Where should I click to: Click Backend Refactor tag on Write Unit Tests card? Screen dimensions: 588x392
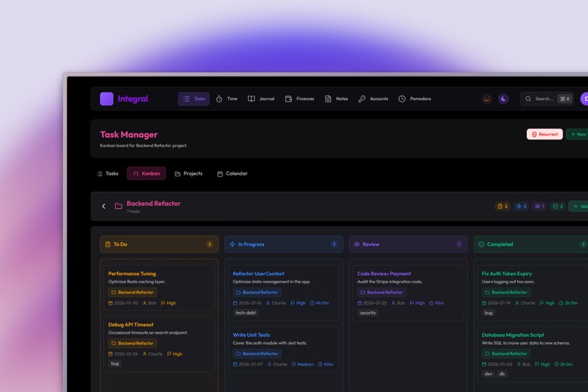258,354
